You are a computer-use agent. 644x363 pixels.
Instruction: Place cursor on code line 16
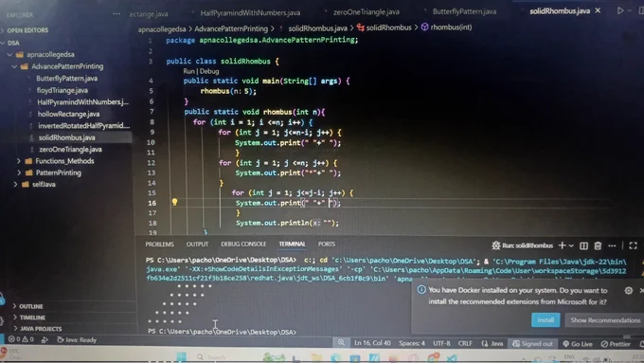[288, 203]
